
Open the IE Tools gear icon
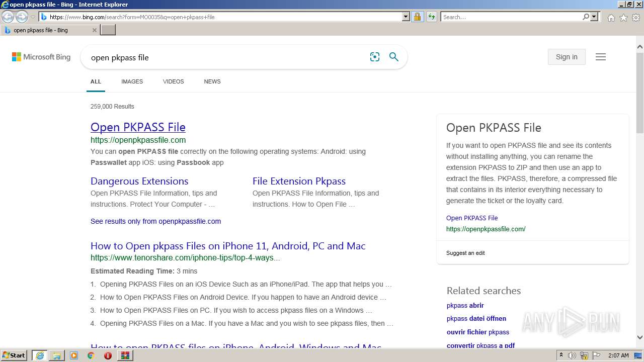click(x=636, y=18)
